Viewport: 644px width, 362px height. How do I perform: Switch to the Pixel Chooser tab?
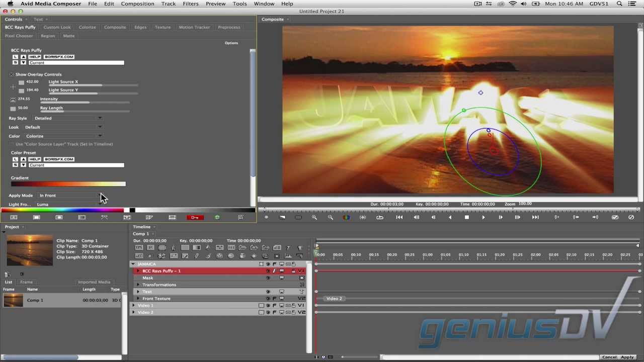tap(19, 36)
